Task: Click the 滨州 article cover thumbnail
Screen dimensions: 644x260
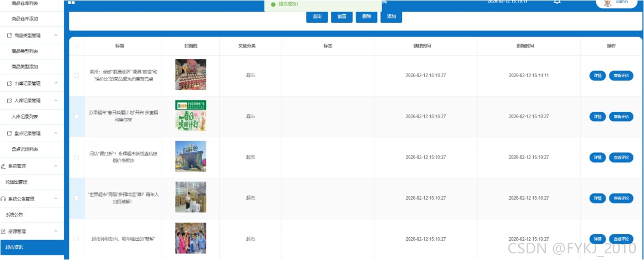Action: point(191,75)
